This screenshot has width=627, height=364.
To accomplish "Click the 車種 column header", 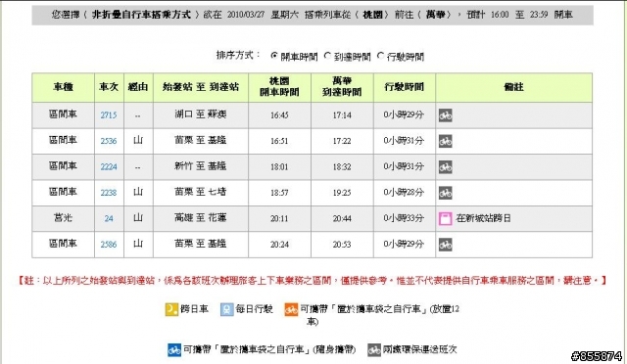I will 63,87.
